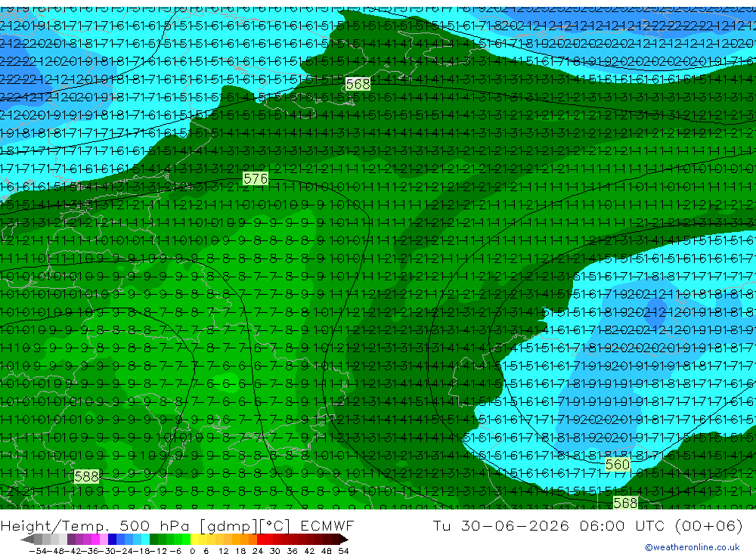The image size is (756, 554).
Task: Click the 36 value on temperature scale
Action: [x=292, y=551]
